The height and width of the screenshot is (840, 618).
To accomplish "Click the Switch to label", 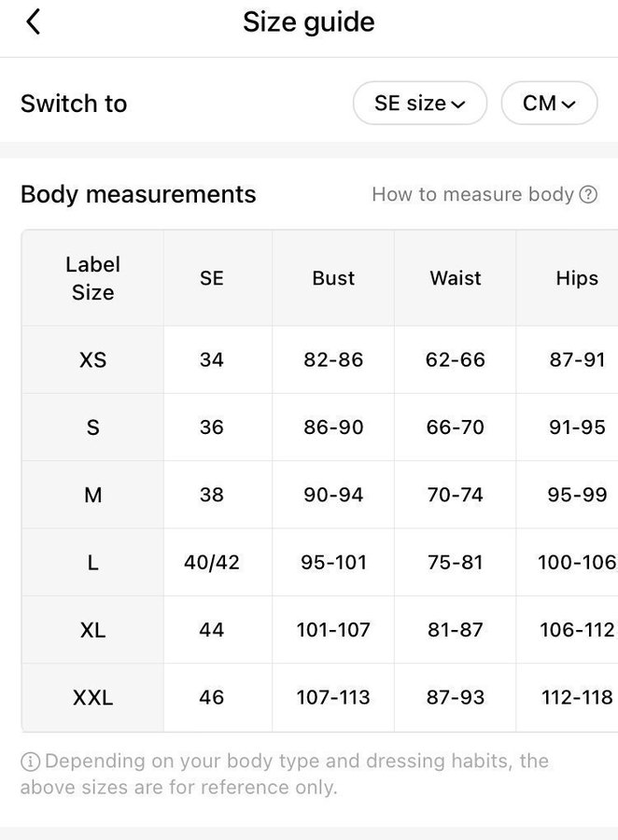I will (74, 104).
